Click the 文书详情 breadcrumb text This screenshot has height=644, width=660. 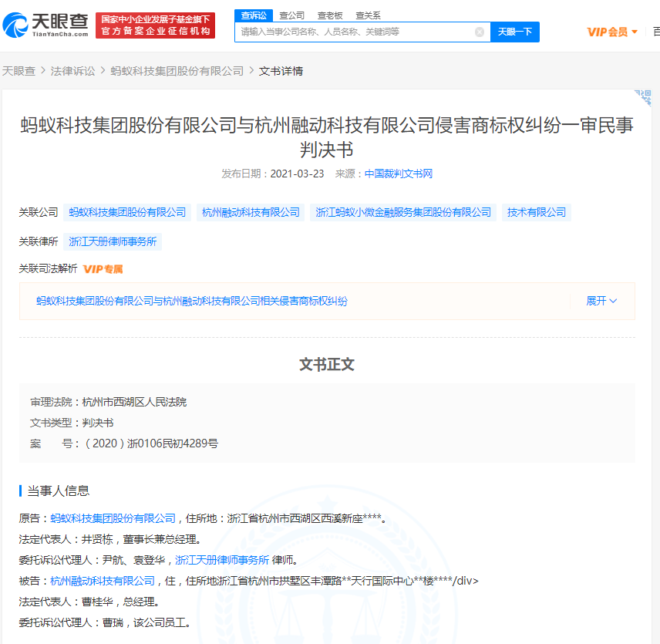[281, 71]
